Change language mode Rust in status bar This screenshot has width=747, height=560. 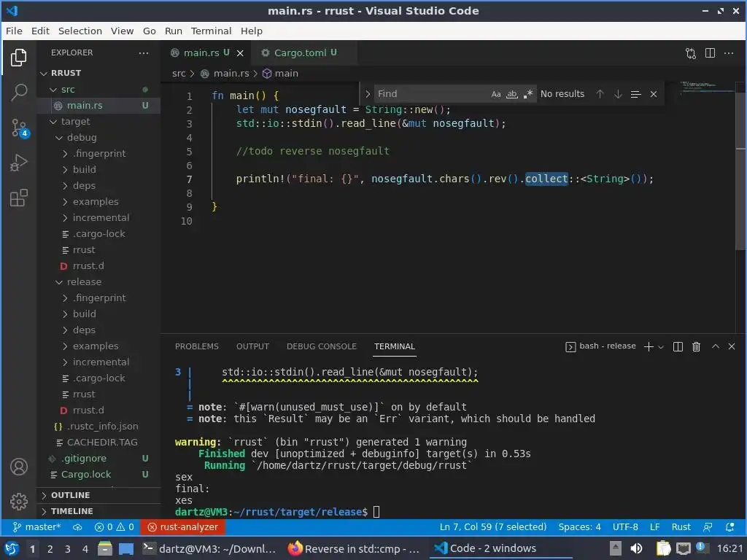click(x=681, y=527)
